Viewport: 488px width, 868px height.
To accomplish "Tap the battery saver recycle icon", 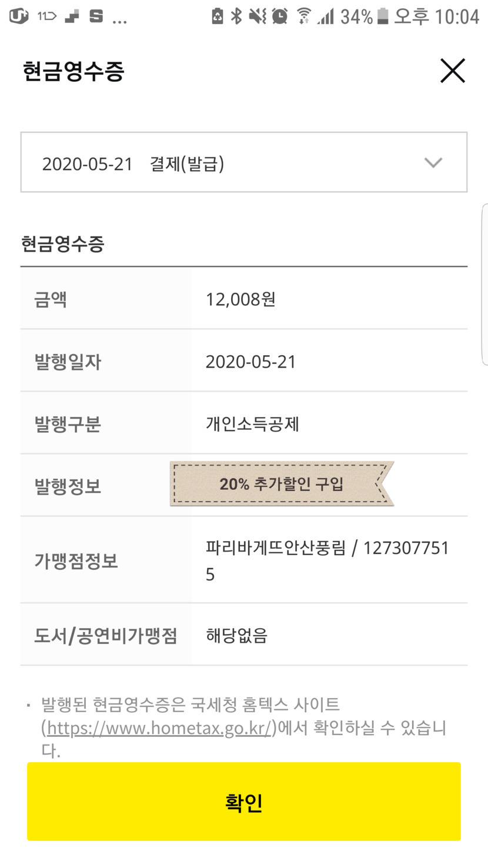I will (218, 16).
